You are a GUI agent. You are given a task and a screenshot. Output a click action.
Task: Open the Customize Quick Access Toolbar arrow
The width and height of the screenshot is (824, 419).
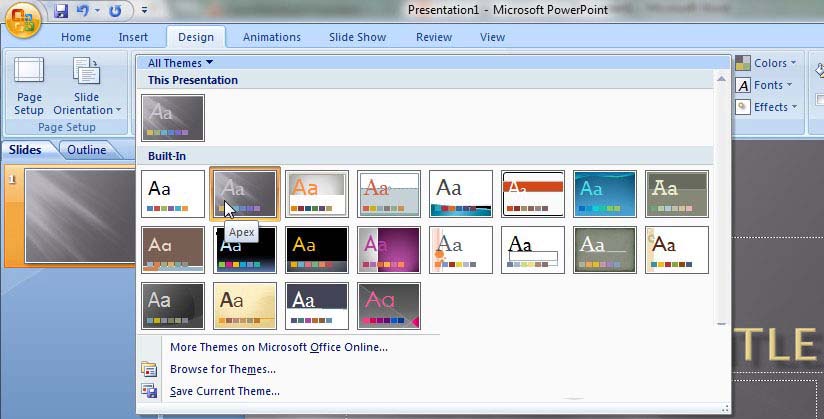click(144, 11)
